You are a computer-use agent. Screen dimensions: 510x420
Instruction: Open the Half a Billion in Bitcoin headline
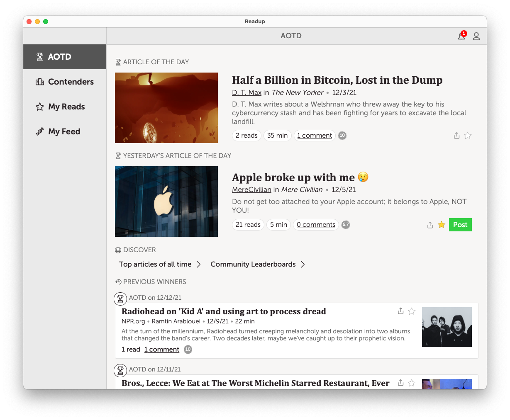coord(337,80)
